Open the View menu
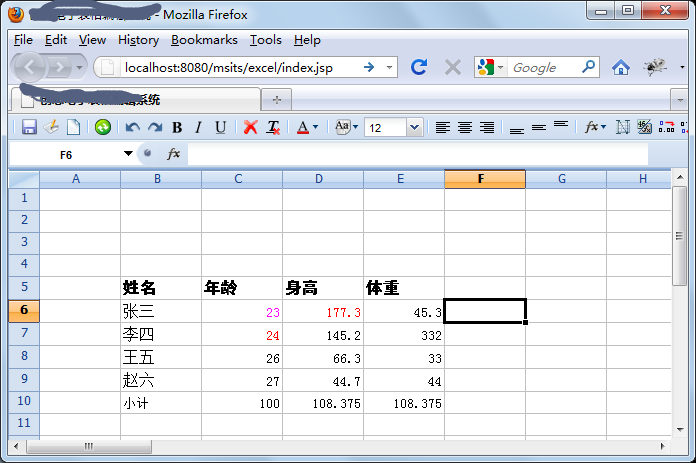Viewport: 696px width, 463px height. pyautogui.click(x=92, y=40)
